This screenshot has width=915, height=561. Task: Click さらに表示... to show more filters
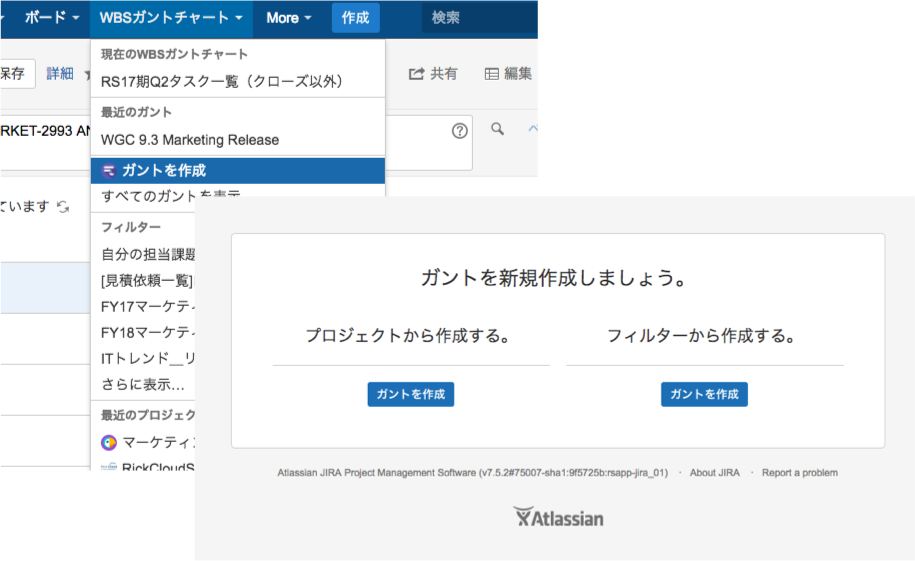pyautogui.click(x=143, y=385)
